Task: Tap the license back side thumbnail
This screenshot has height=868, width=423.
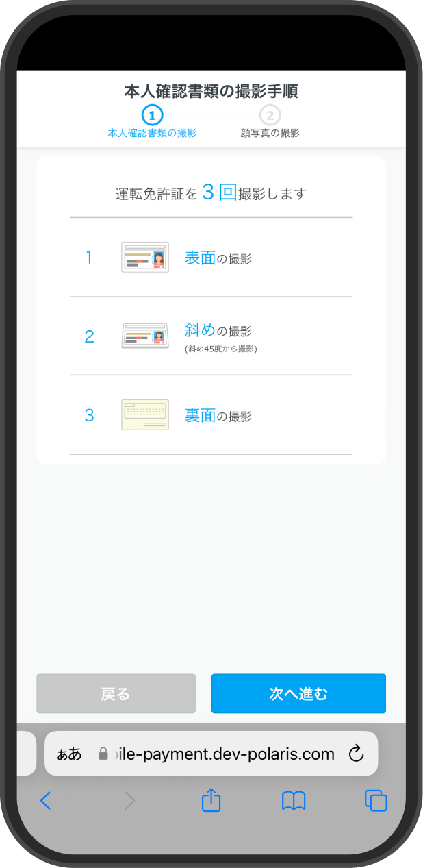Action: click(145, 414)
